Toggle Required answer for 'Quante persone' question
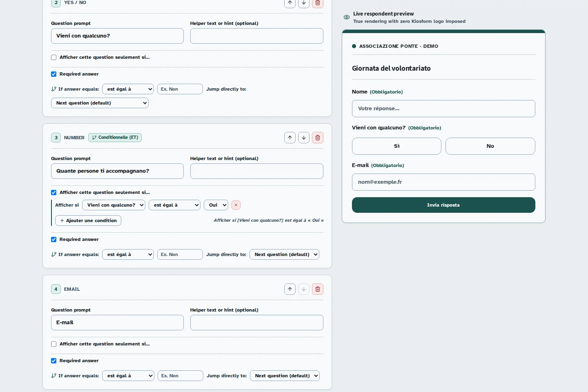 coord(54,240)
